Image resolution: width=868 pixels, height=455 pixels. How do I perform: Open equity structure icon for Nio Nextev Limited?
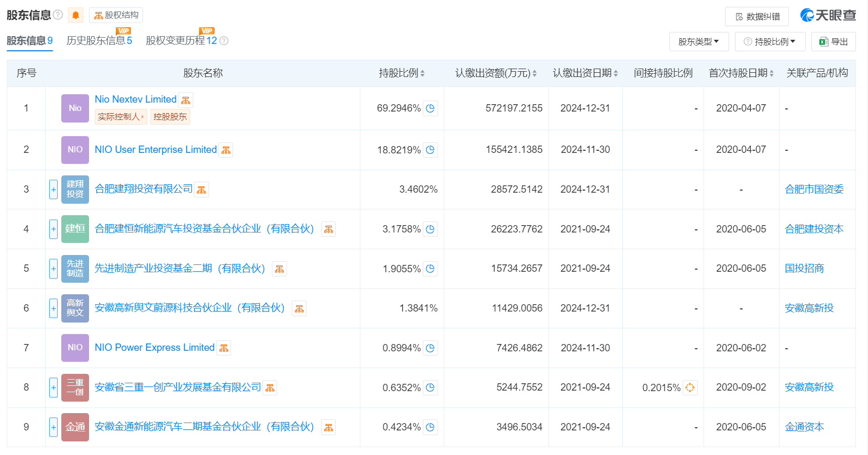click(185, 100)
